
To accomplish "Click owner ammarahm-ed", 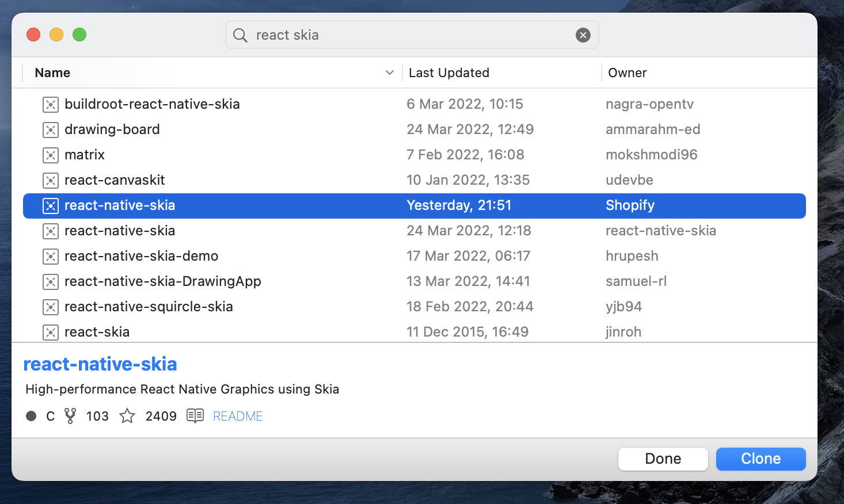I will coord(653,130).
